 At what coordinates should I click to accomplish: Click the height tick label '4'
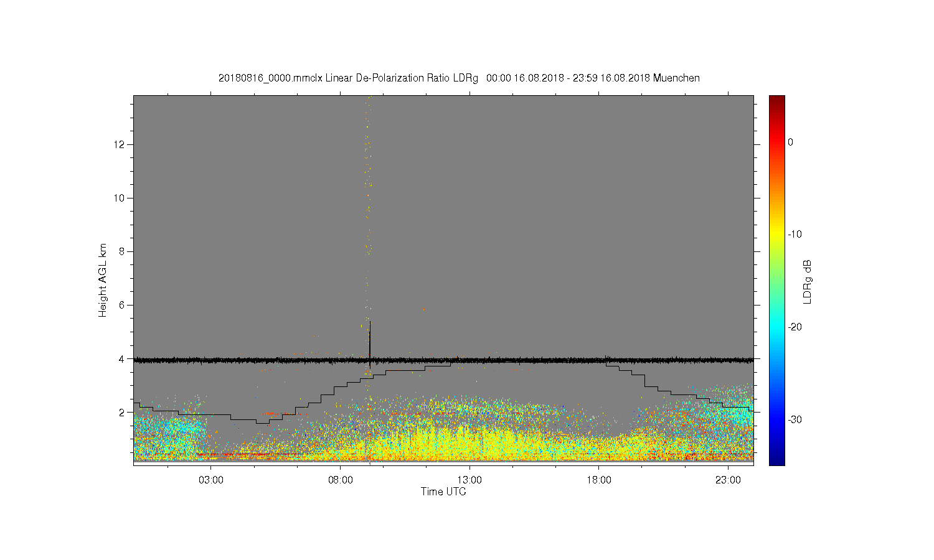(122, 358)
